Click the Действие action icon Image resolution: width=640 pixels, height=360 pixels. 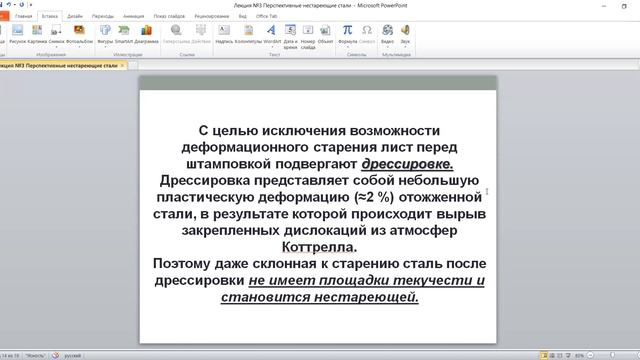pos(201,33)
